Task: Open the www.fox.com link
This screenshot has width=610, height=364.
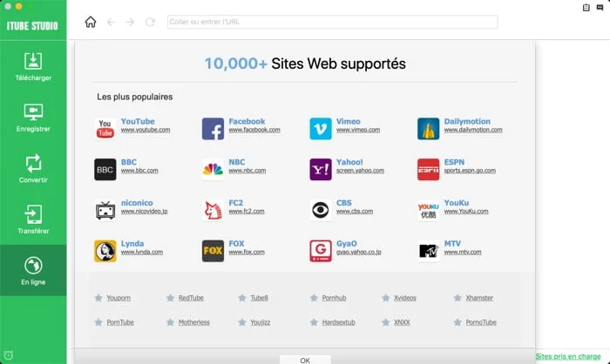Action: [x=247, y=253]
